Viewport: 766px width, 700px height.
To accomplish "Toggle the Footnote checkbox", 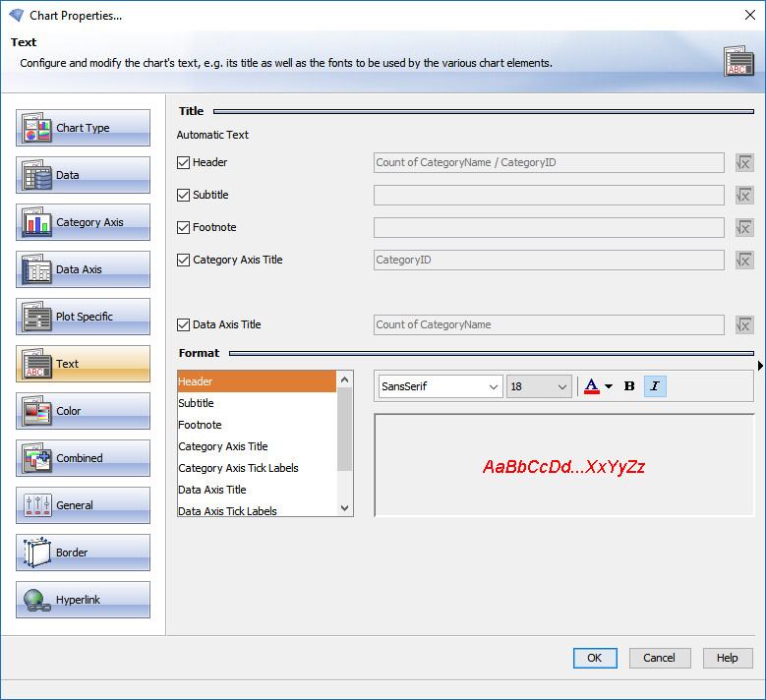I will (x=183, y=228).
